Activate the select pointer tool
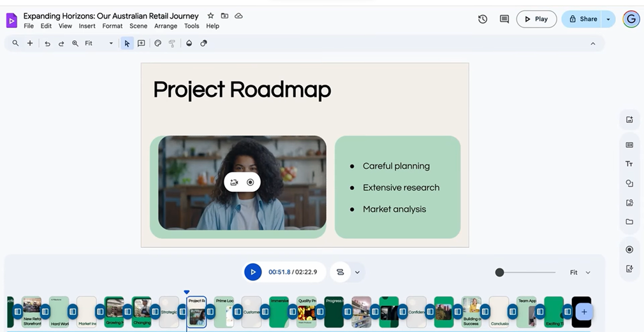 [127, 43]
